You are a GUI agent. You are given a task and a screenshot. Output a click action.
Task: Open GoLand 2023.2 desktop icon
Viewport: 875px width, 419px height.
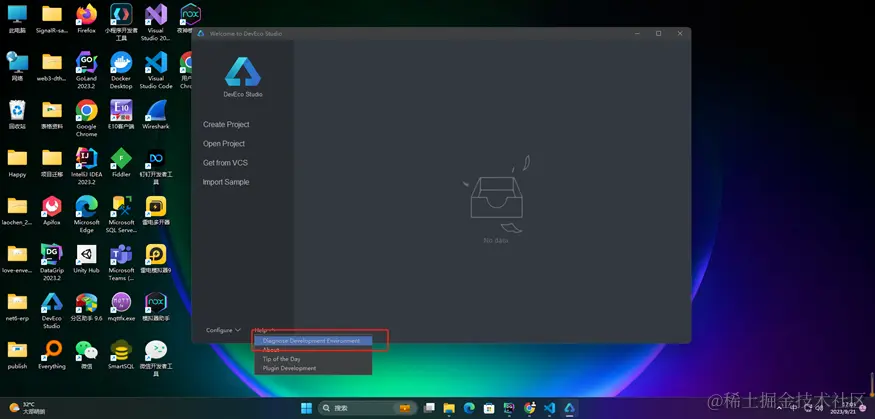click(x=86, y=70)
